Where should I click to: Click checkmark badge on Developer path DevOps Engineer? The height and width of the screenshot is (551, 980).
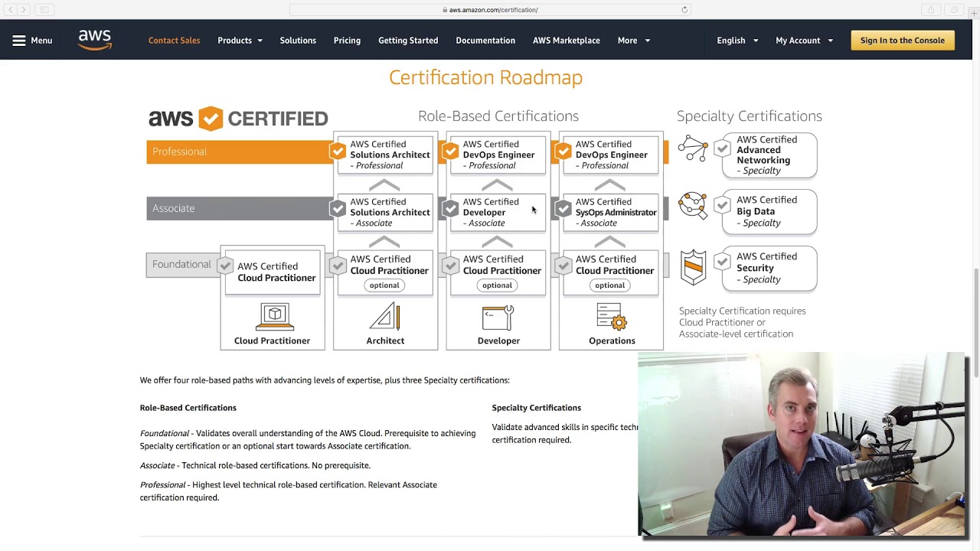pos(450,151)
